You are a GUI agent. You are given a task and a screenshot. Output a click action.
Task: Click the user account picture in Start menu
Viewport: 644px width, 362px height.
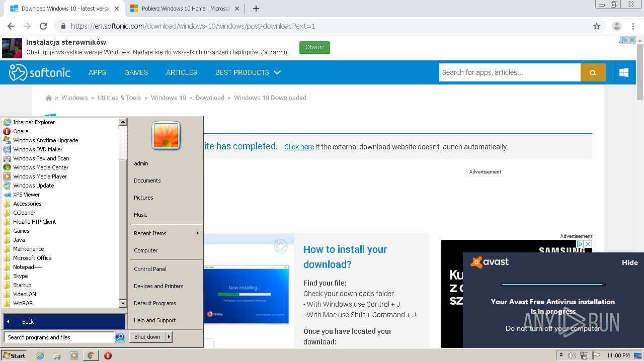pyautogui.click(x=166, y=136)
